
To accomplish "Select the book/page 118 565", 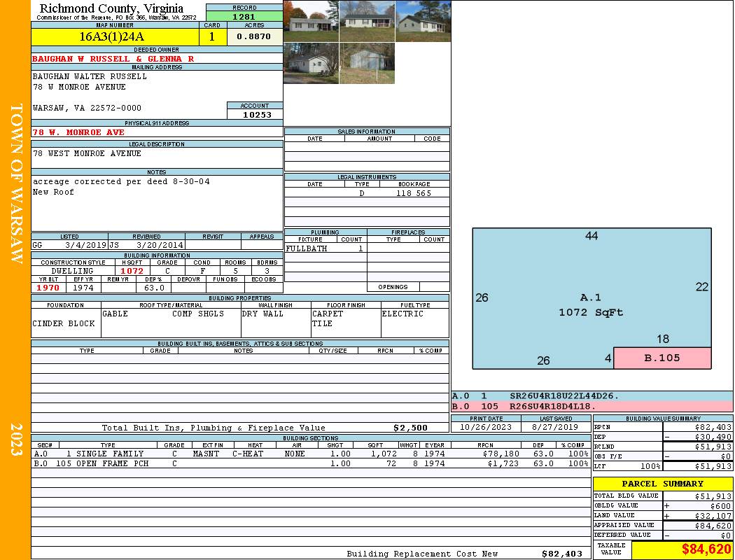I will (414, 193).
